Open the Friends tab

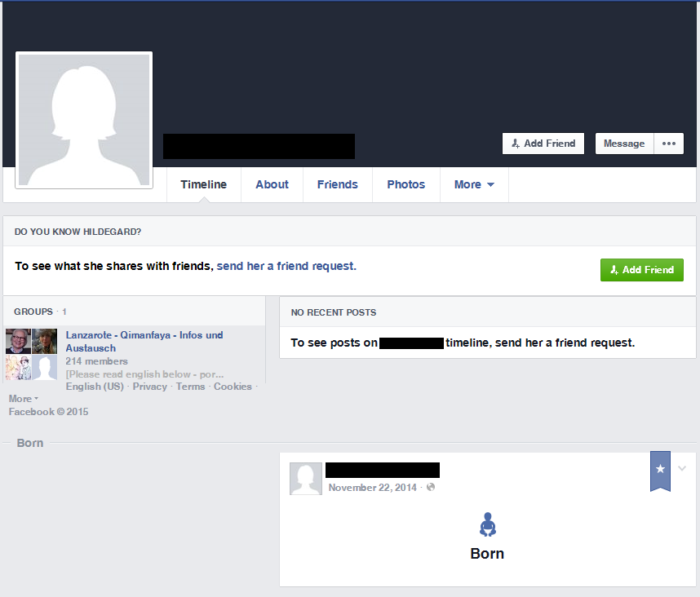(x=338, y=184)
